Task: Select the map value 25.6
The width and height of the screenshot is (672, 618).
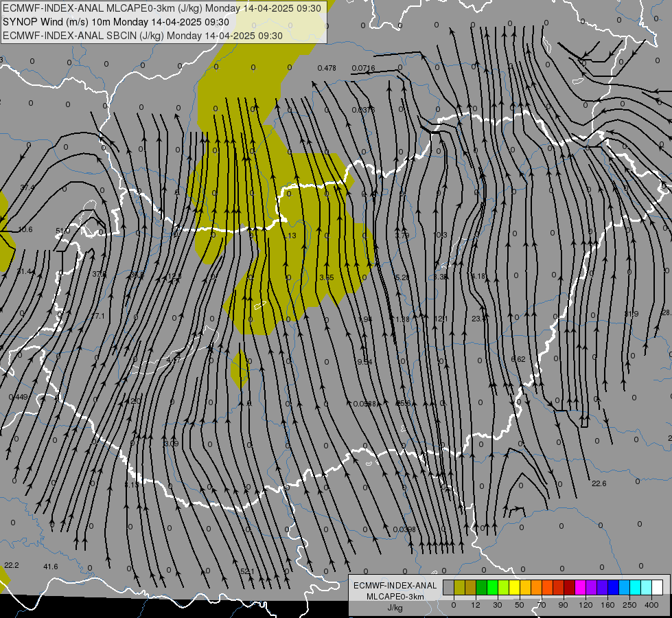Action: [404, 403]
